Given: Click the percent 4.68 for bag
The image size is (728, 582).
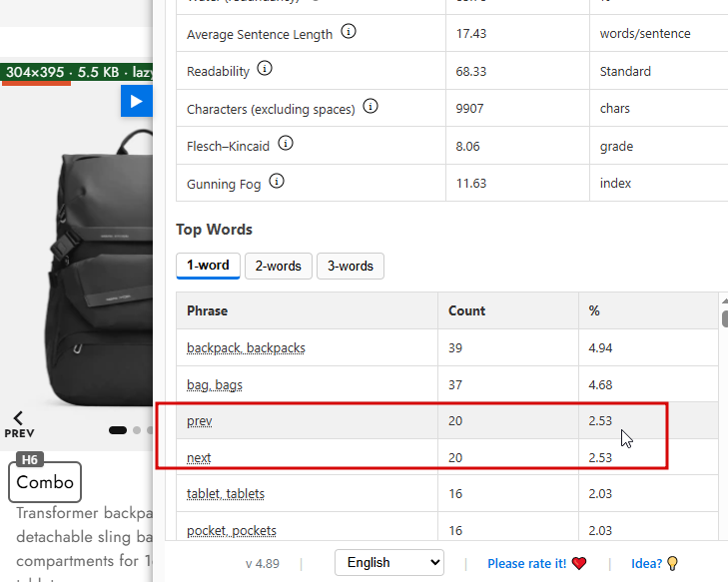Looking at the screenshot, I should click(x=600, y=385).
